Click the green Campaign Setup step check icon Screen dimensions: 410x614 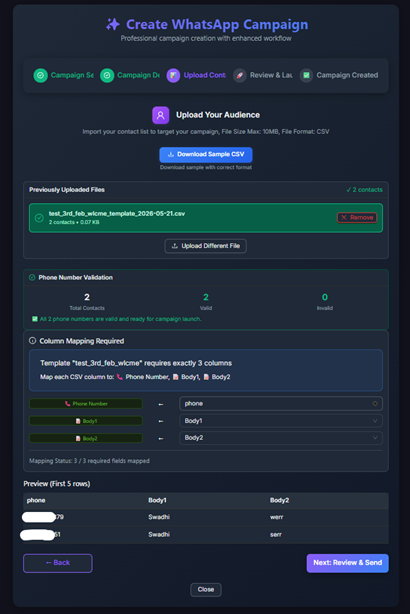[40, 75]
